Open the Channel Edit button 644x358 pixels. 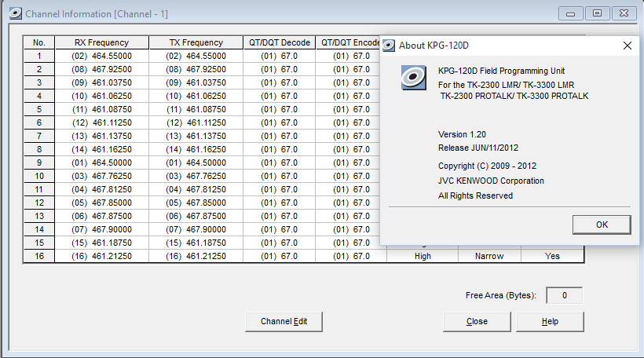284,321
